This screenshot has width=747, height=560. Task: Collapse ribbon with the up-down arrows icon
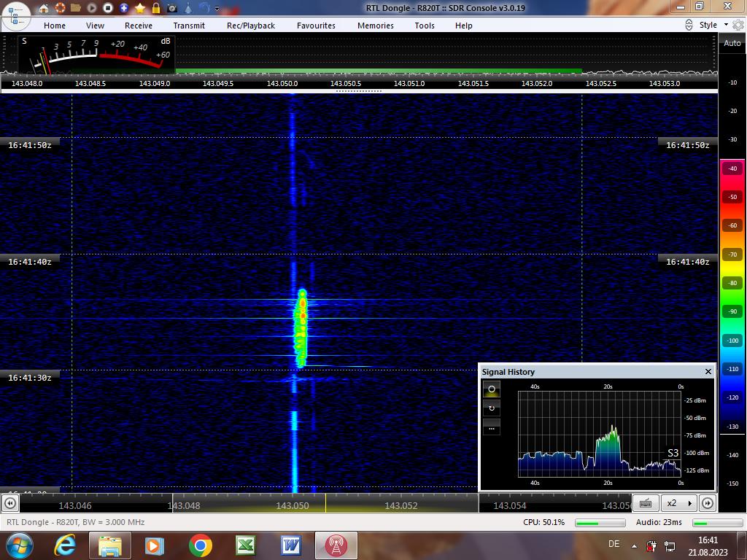(x=689, y=26)
